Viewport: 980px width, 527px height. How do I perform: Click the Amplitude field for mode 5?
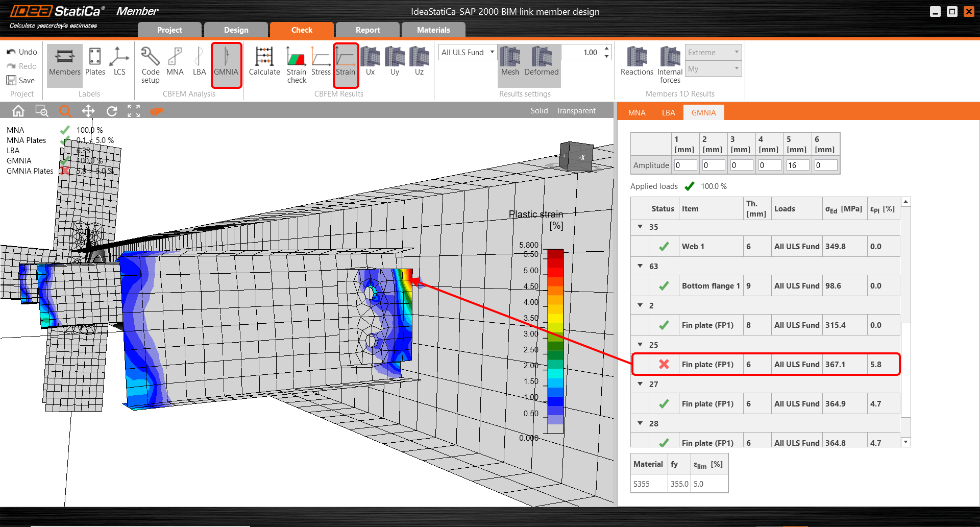[x=797, y=165]
